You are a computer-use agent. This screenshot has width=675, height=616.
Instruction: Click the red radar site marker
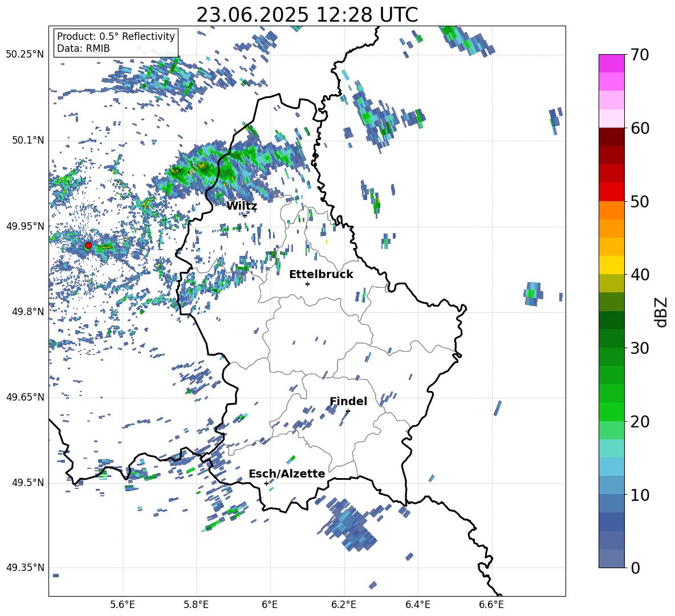[x=88, y=246]
